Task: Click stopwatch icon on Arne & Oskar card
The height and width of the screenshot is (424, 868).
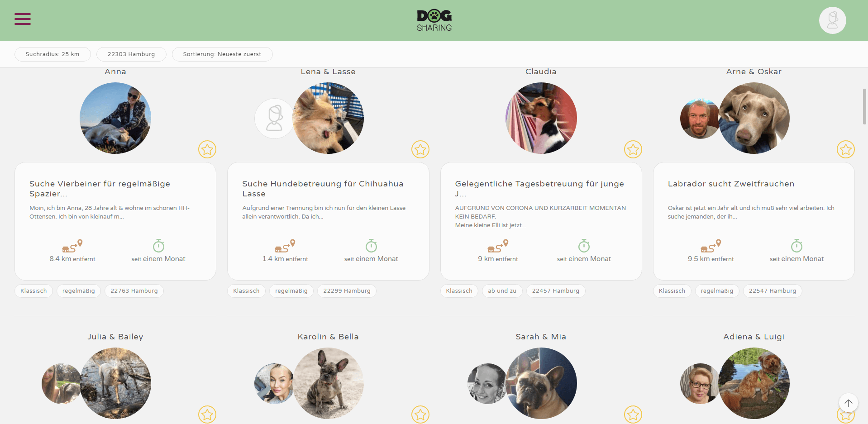Action: click(x=796, y=246)
